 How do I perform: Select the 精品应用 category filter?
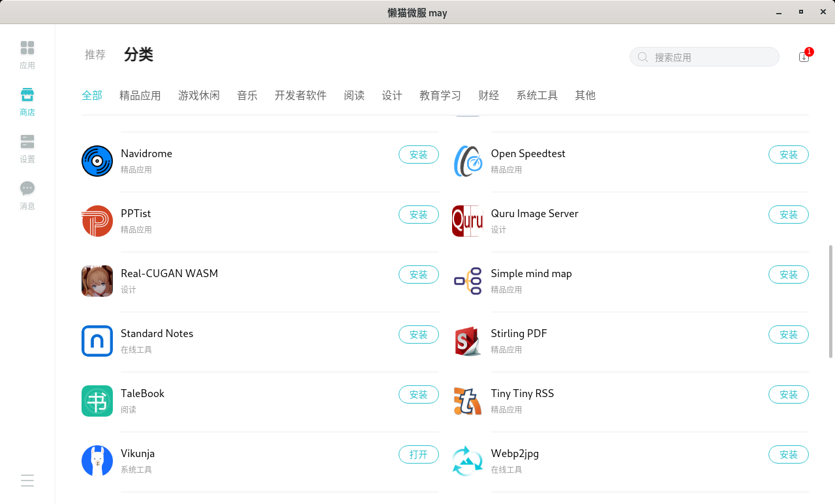pyautogui.click(x=140, y=95)
